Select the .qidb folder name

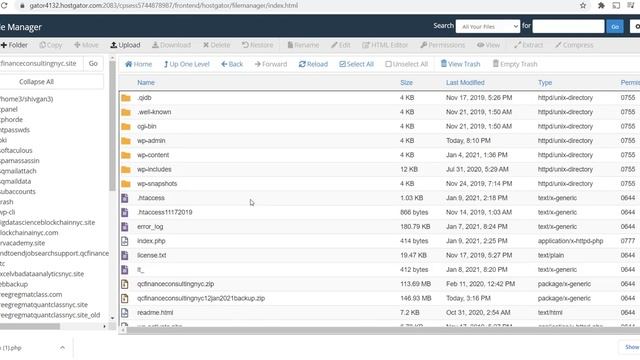click(x=144, y=98)
